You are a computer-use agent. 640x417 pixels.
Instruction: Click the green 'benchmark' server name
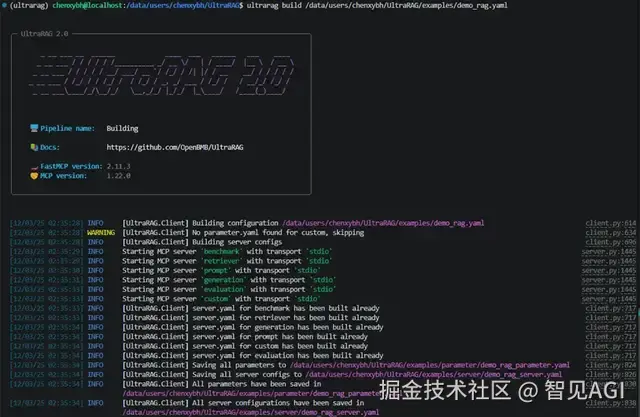(221, 251)
